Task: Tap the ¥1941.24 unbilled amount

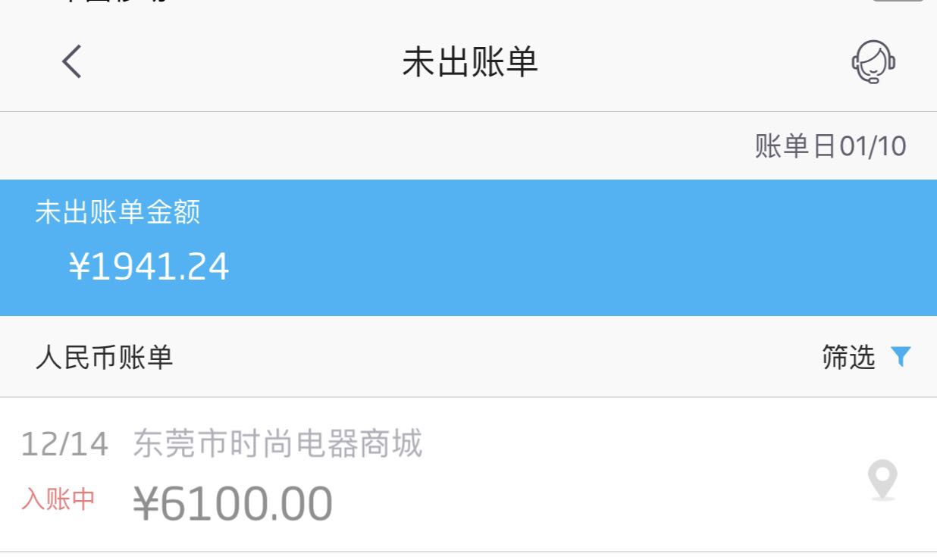Action: 149,267
